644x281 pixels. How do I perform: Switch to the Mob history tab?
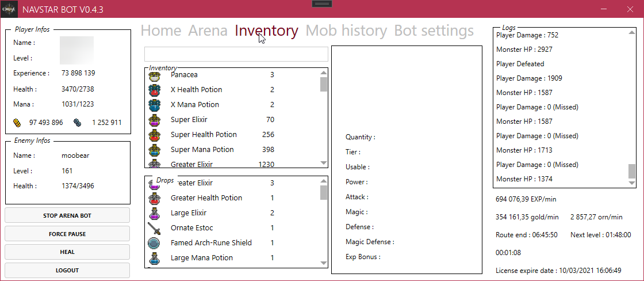pyautogui.click(x=346, y=31)
